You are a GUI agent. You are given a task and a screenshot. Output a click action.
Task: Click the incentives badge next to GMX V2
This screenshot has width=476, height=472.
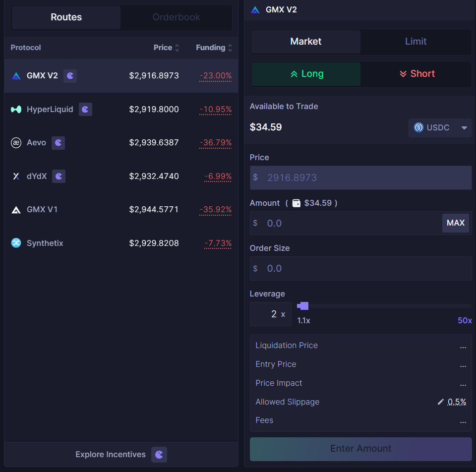click(70, 75)
